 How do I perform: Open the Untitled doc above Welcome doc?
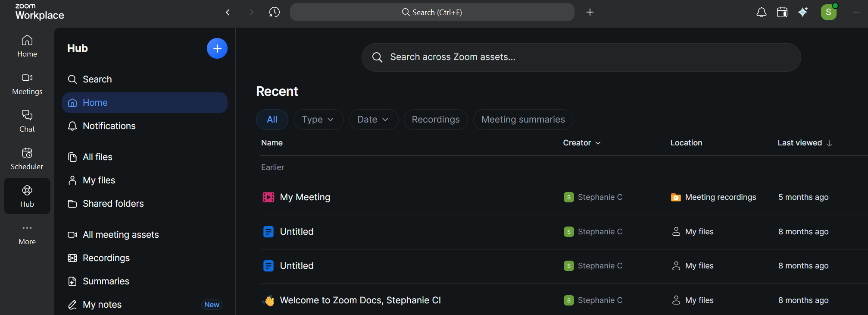[x=297, y=266]
